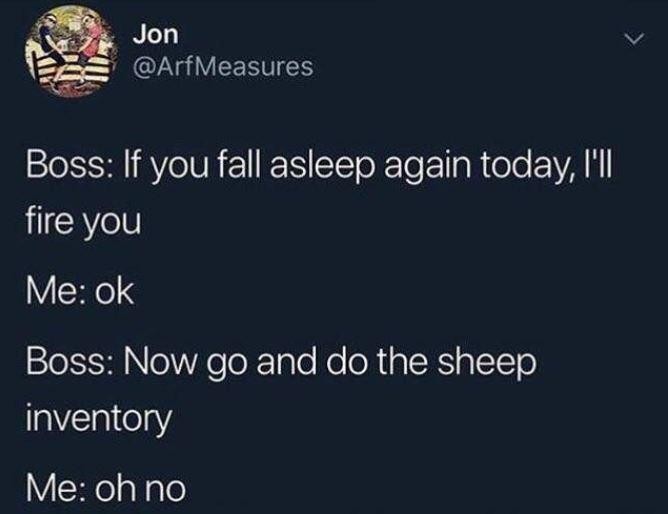Screen dimensions: 668x514
Task: Click the word 'inventory'
Action: (x=99, y=419)
